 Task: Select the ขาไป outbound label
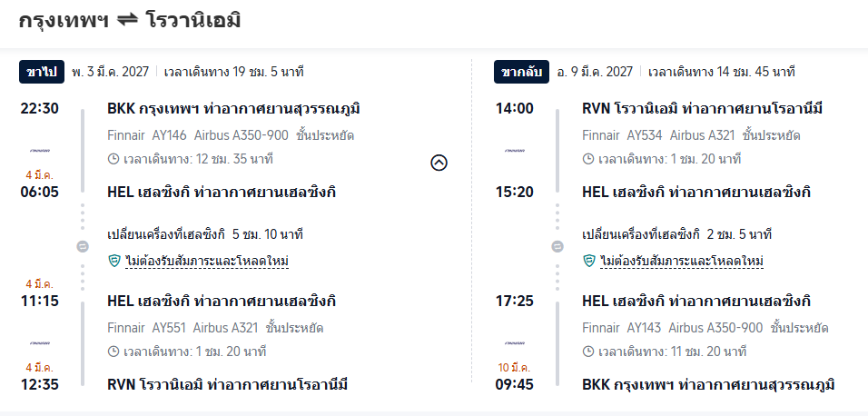pos(42,72)
